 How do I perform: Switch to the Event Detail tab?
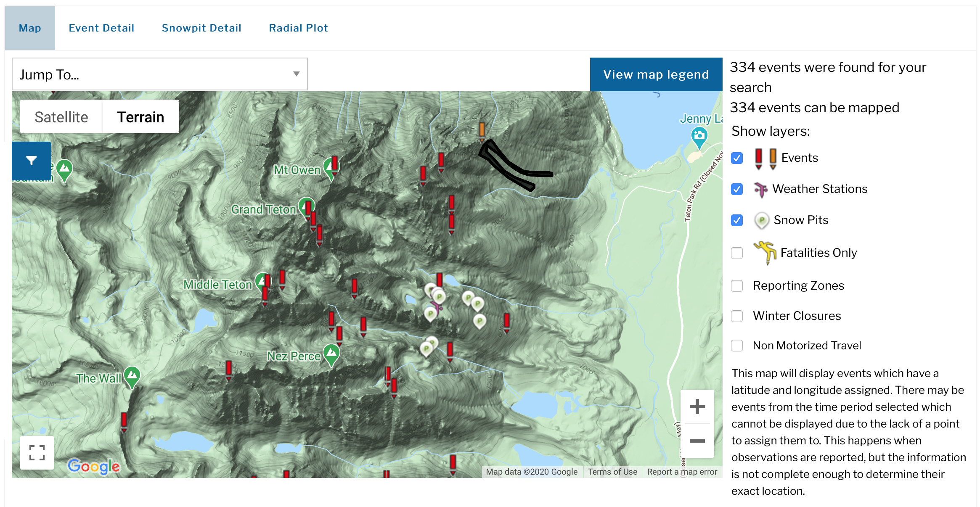coord(101,28)
